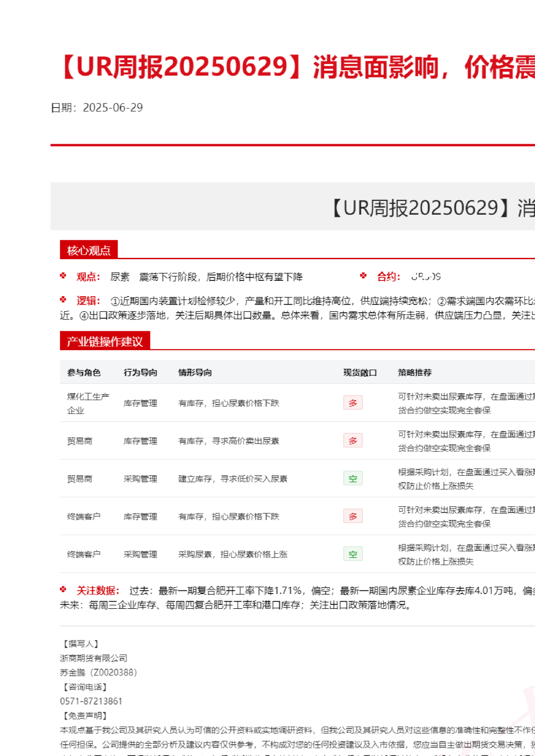Click the date 2025-06-29 under the headline
This screenshot has width=535, height=756.
coord(113,108)
